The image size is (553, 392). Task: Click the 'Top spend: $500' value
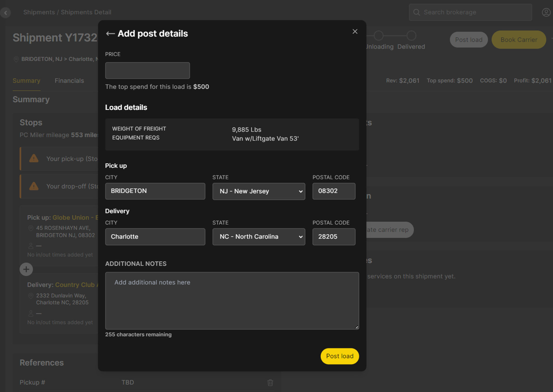[x=450, y=81]
